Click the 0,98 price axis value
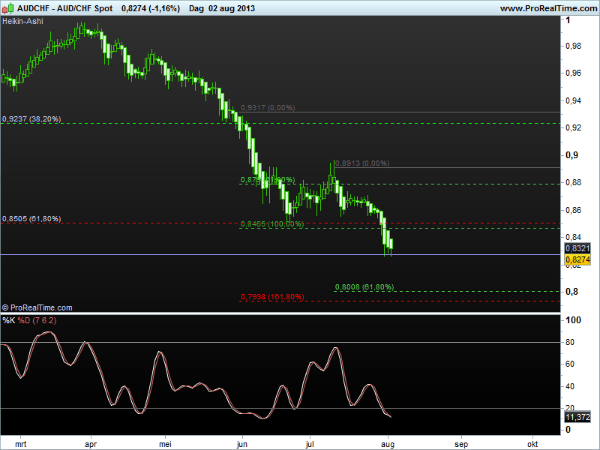Image resolution: width=600 pixels, height=450 pixels. tap(573, 46)
